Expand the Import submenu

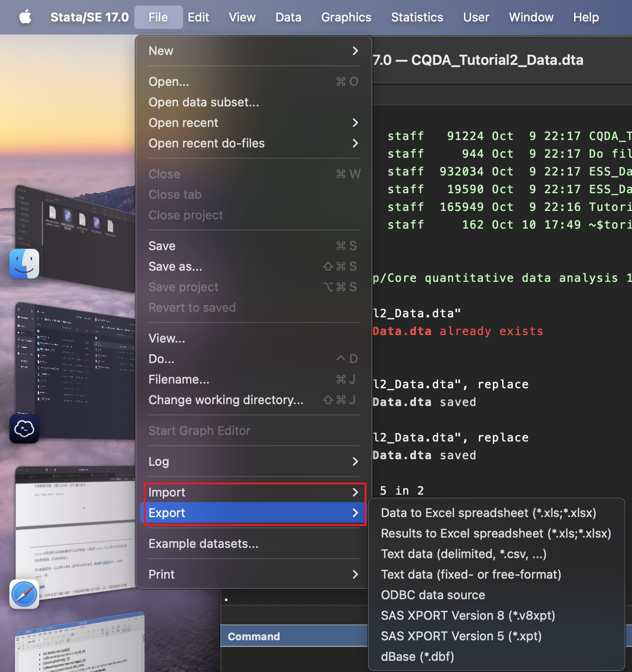tap(253, 492)
